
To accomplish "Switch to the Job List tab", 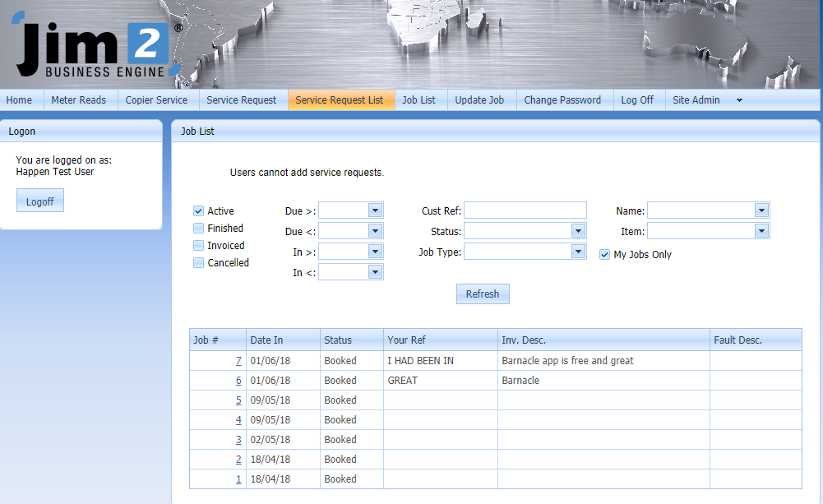I will (x=419, y=99).
